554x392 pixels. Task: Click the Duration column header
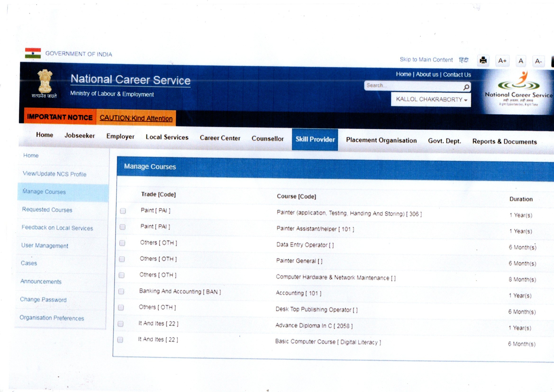point(521,199)
